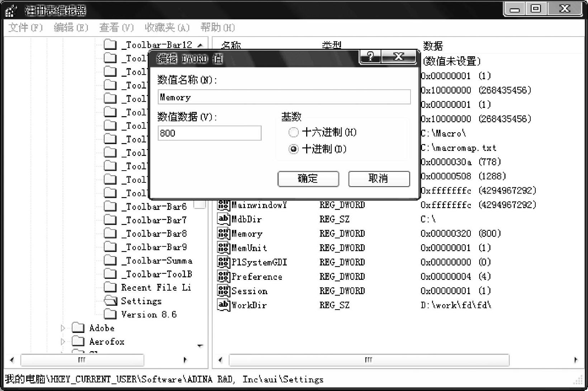The width and height of the screenshot is (588, 391).
Task: Open the 查看(V) menu
Action: click(x=117, y=28)
